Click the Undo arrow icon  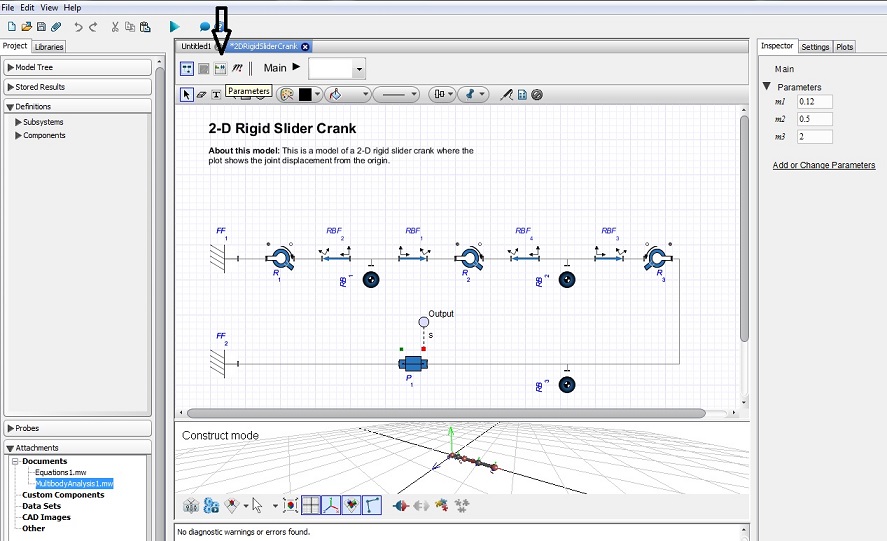pos(78,26)
